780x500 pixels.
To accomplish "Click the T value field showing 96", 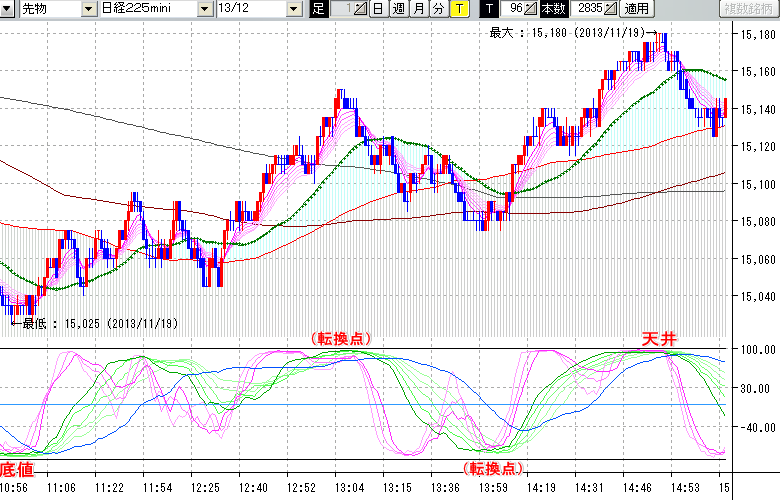I will coord(514,9).
